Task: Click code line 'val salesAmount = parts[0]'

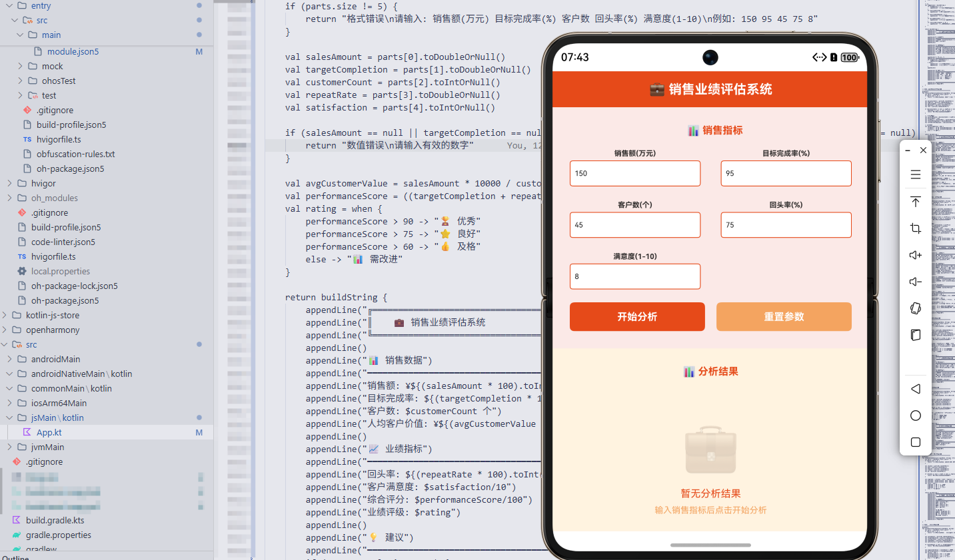Action: click(395, 57)
